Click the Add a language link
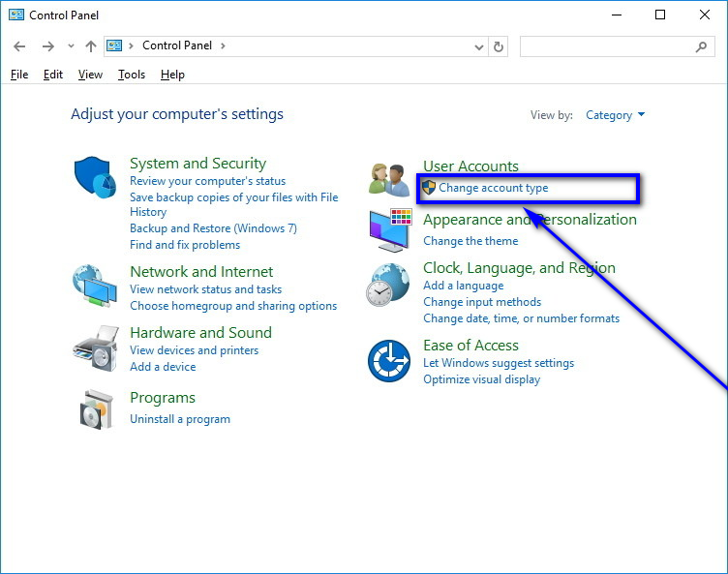The width and height of the screenshot is (728, 574). click(463, 286)
